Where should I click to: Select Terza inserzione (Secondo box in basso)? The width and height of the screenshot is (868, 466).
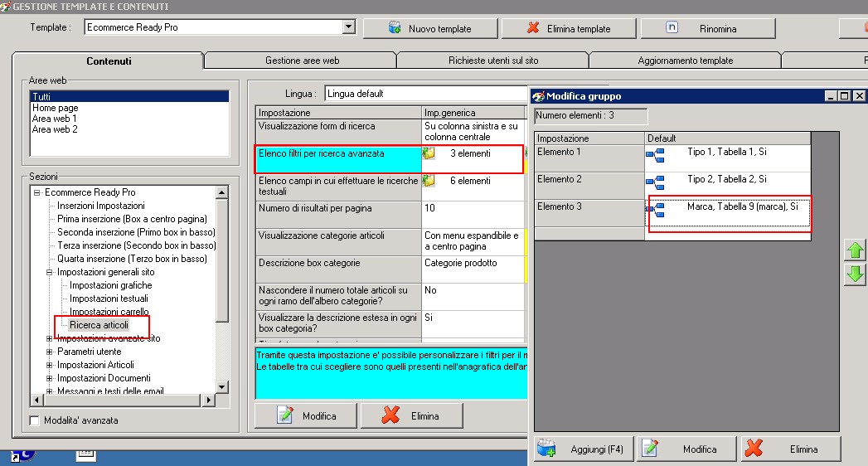(x=136, y=245)
